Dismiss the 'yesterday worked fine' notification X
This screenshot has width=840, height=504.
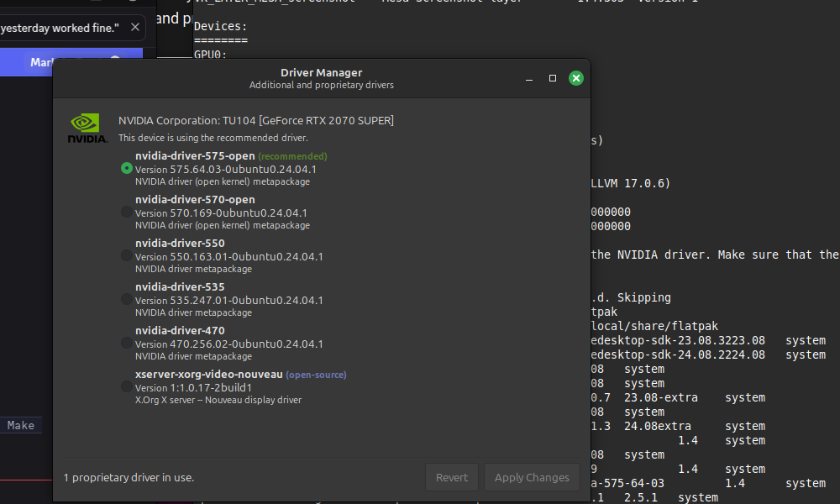[135, 27]
